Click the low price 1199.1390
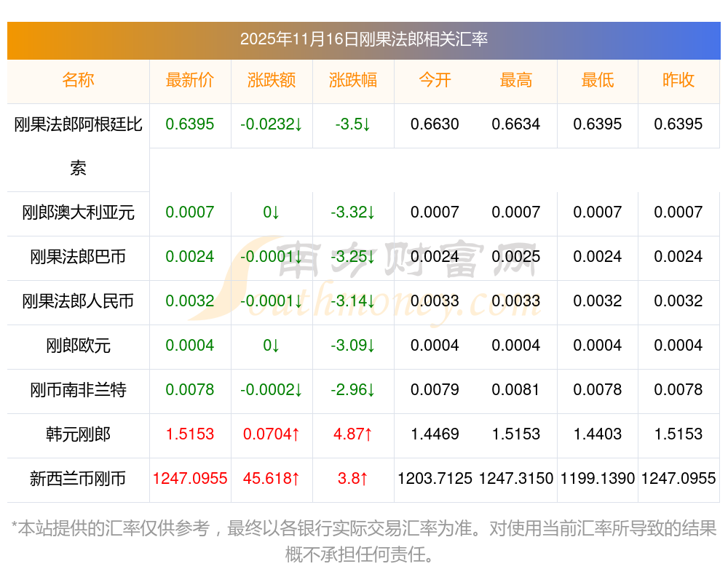728x577 pixels. point(598,479)
